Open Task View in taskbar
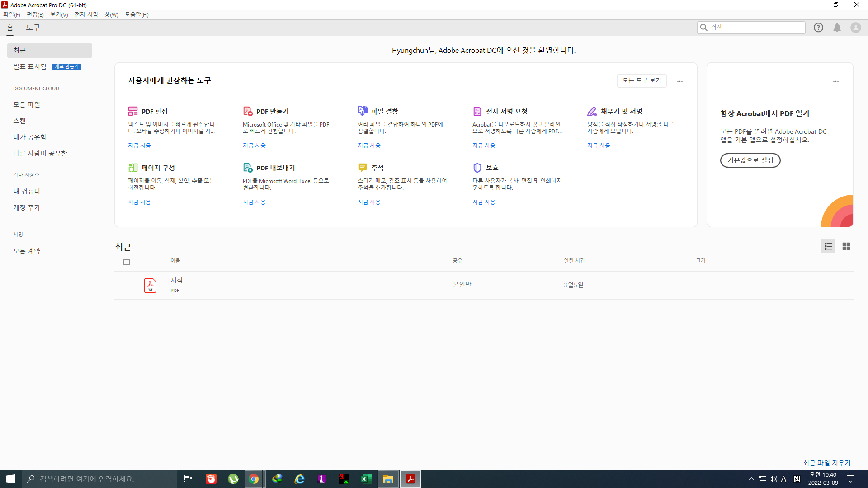The width and height of the screenshot is (868, 488). (x=188, y=479)
